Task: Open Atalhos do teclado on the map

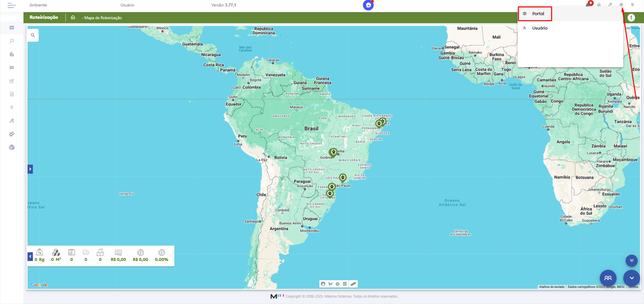Action: click(552, 287)
